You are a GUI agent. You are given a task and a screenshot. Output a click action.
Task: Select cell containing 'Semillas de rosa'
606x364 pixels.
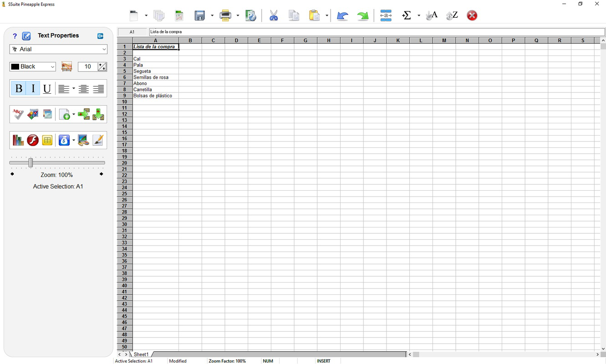156,77
